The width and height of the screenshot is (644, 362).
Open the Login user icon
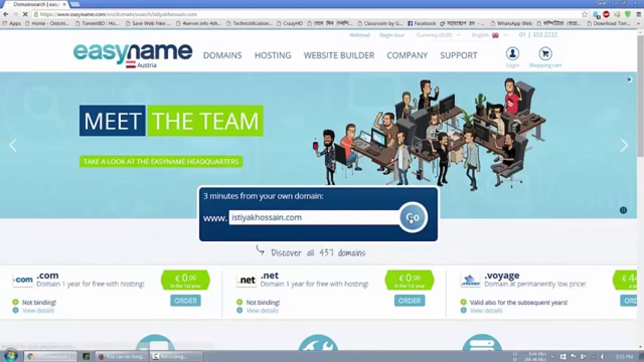point(513,54)
